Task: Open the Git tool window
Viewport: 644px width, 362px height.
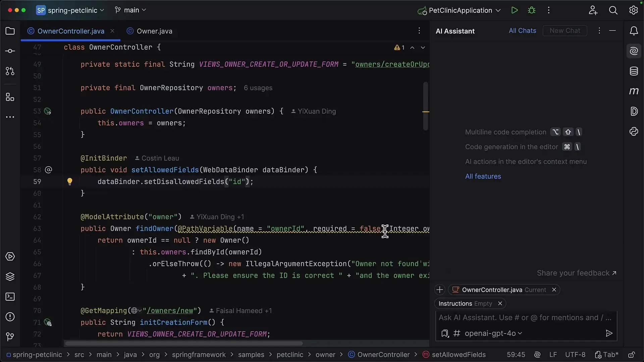Action: (x=10, y=337)
